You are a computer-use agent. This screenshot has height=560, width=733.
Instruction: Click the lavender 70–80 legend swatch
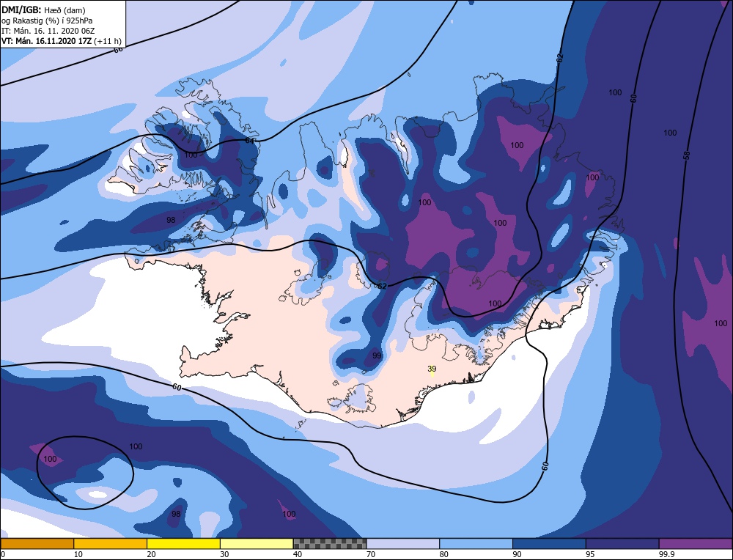[403, 543]
